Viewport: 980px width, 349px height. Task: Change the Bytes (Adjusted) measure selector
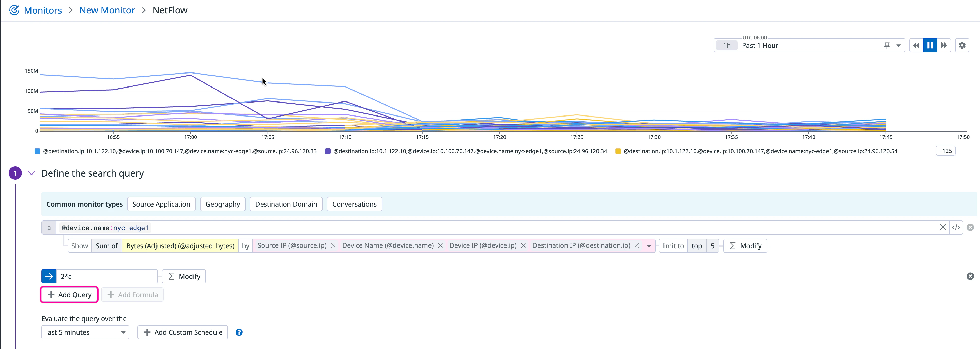(x=180, y=246)
